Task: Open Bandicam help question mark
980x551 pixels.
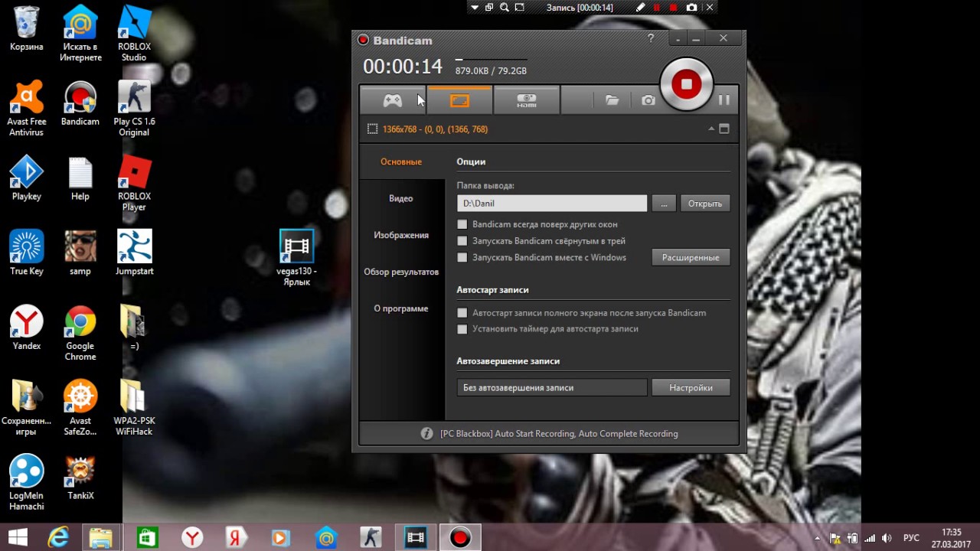Action: pos(651,38)
